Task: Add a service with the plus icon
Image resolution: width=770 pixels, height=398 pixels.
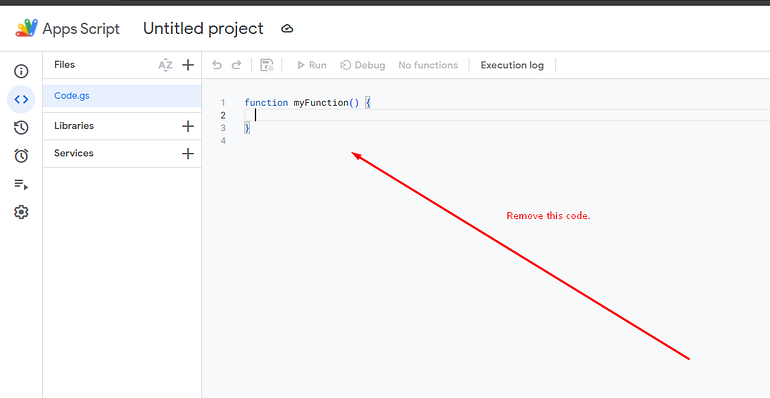Action: [x=188, y=154]
